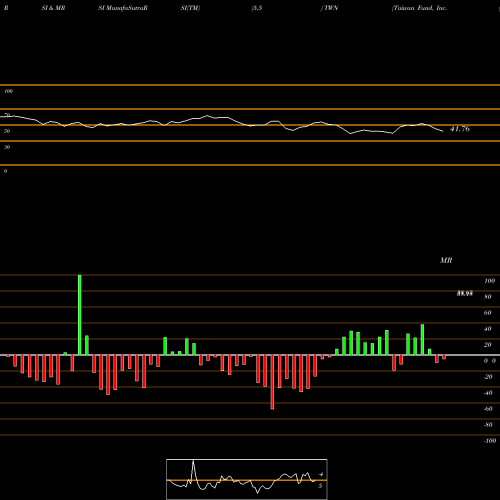Click the 60 label on MR axis
The height and width of the screenshot is (500, 500).
click(487, 313)
